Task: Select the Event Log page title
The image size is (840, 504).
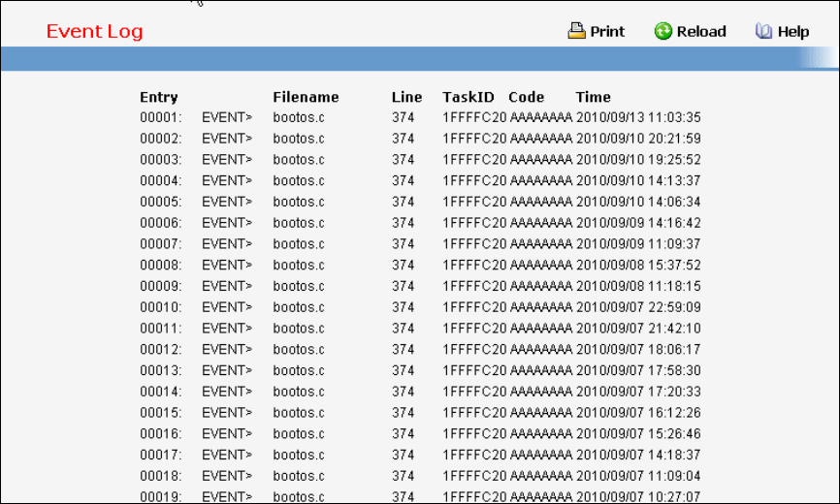Action: tap(95, 32)
